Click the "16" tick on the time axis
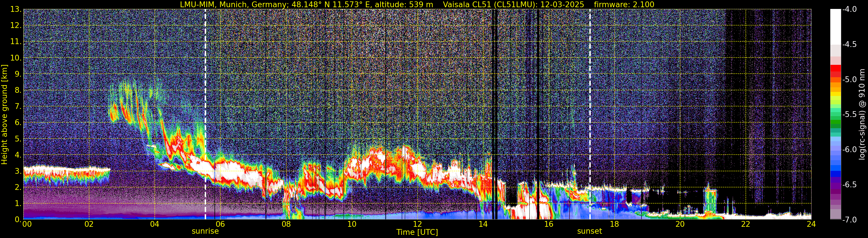 548,224
